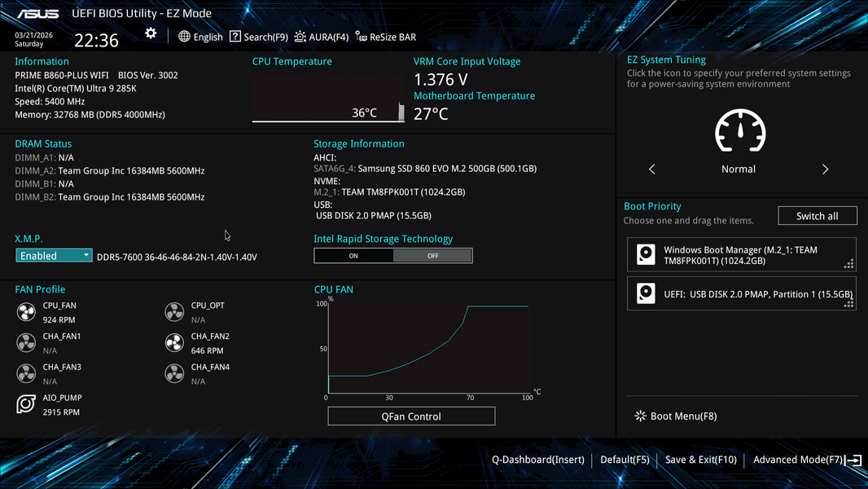Click the 2915 RPM AIO_PUMP speed
This screenshot has height=489, width=868.
61,412
